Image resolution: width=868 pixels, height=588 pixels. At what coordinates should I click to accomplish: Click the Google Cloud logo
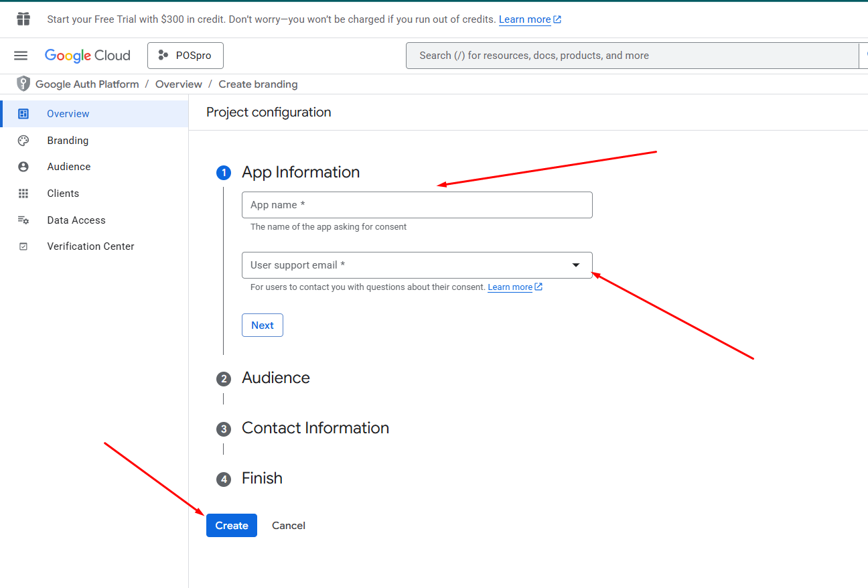click(x=88, y=56)
